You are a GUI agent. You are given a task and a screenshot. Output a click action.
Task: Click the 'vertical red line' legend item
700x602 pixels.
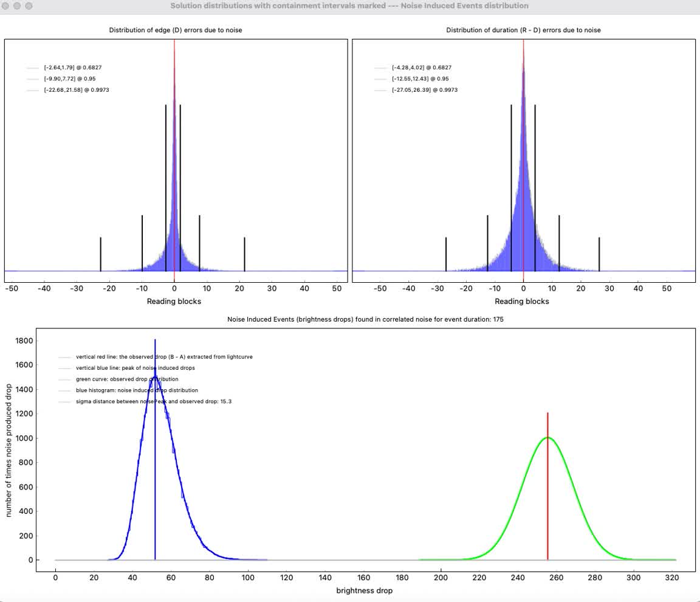pos(163,357)
